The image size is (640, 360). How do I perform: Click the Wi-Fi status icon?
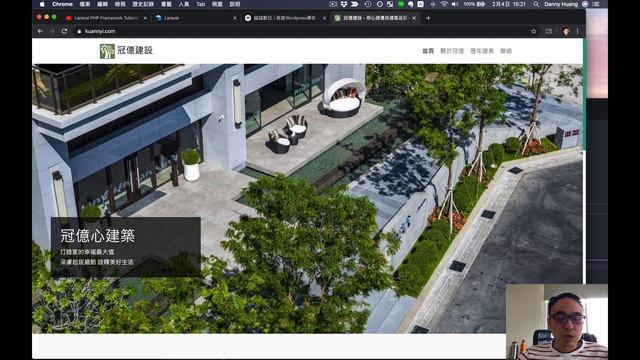coord(444,4)
